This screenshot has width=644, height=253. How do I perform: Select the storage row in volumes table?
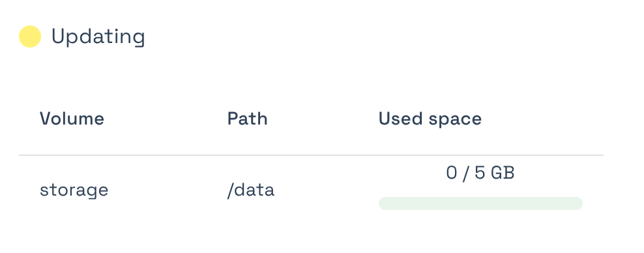click(x=311, y=190)
